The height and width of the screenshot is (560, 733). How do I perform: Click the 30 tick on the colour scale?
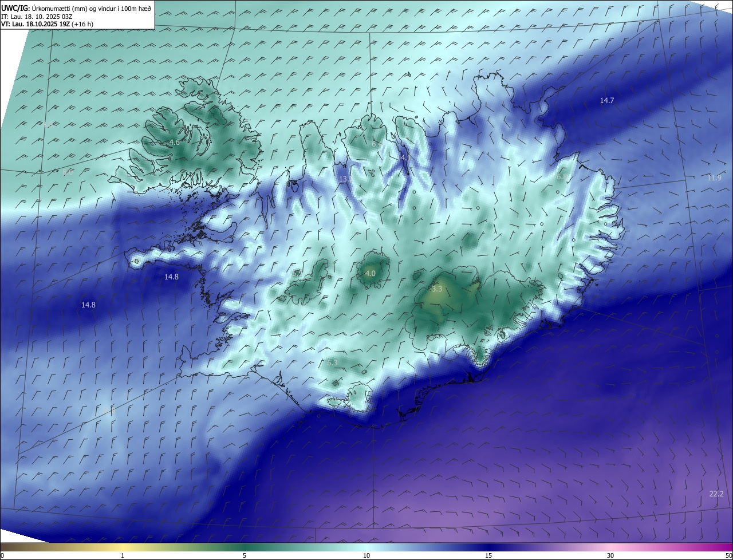coord(610,555)
